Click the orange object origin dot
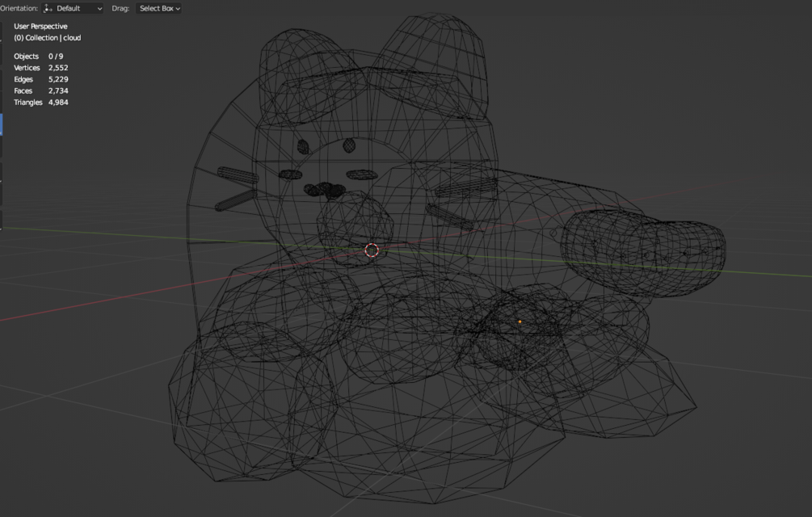The width and height of the screenshot is (812, 517). pyautogui.click(x=520, y=322)
